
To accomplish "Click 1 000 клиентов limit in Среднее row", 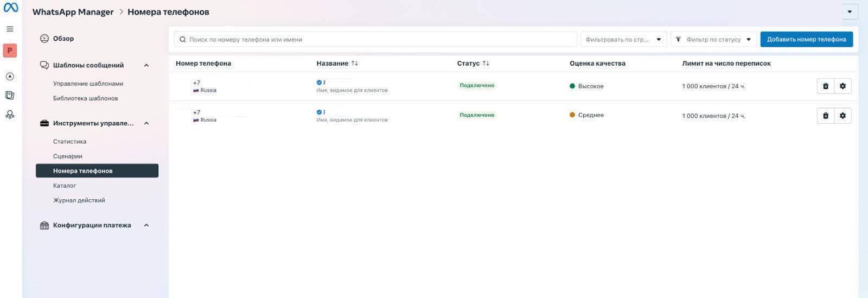I will pyautogui.click(x=713, y=116).
